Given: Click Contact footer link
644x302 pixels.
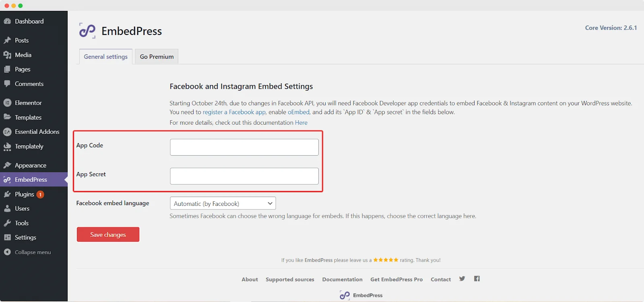Looking at the screenshot, I should pos(441,279).
